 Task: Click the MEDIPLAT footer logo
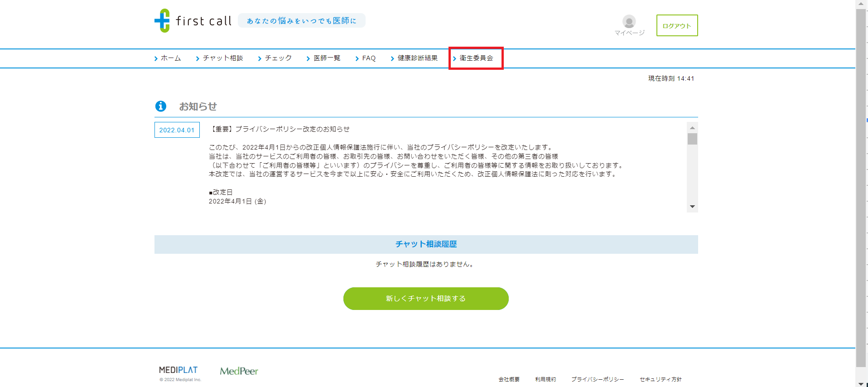pos(178,370)
